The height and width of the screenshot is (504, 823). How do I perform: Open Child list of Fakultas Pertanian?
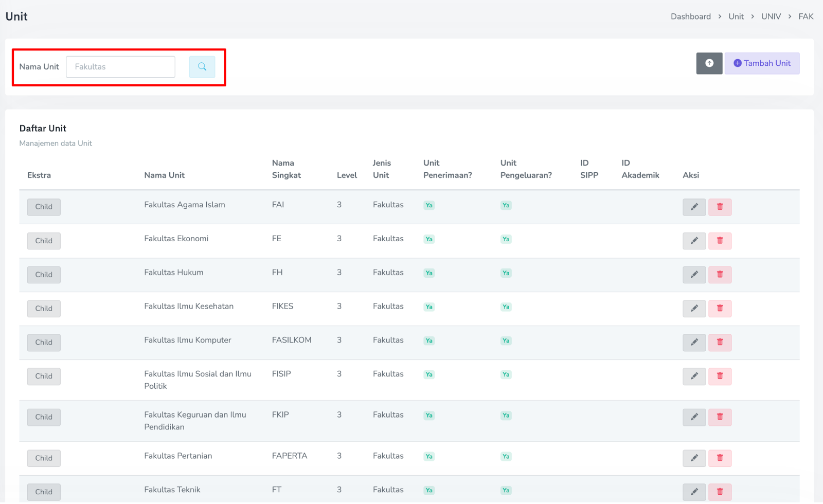[x=44, y=458]
